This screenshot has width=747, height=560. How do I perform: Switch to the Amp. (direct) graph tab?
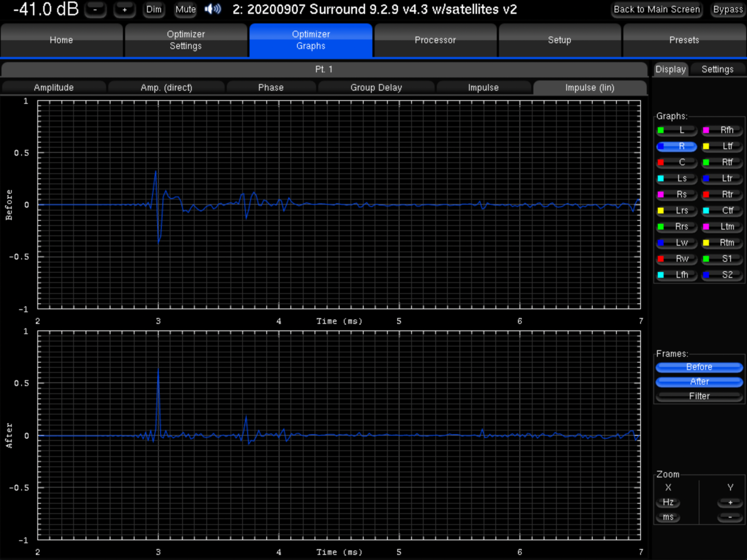pos(167,88)
